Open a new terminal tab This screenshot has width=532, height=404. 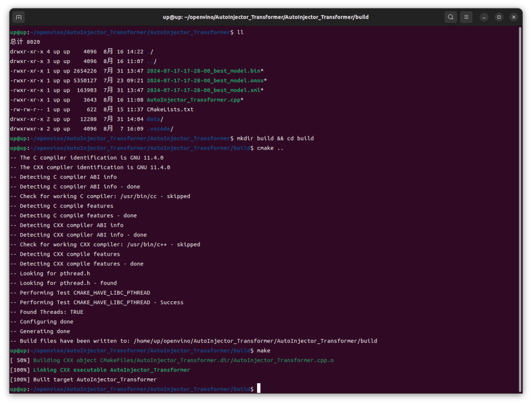(19, 17)
